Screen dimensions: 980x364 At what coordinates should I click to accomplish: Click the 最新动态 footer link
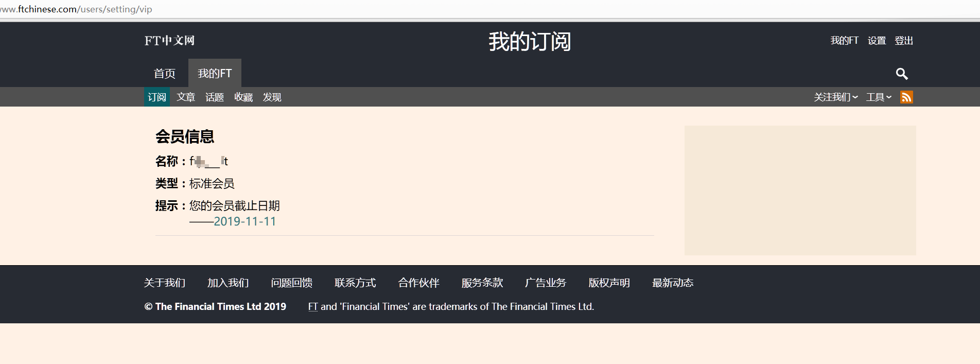(673, 283)
